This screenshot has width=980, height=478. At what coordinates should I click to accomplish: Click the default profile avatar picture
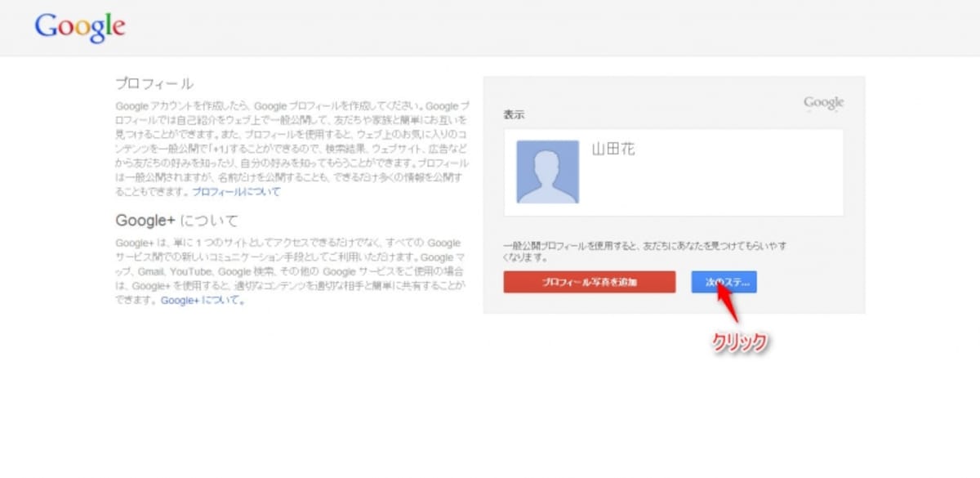point(547,172)
